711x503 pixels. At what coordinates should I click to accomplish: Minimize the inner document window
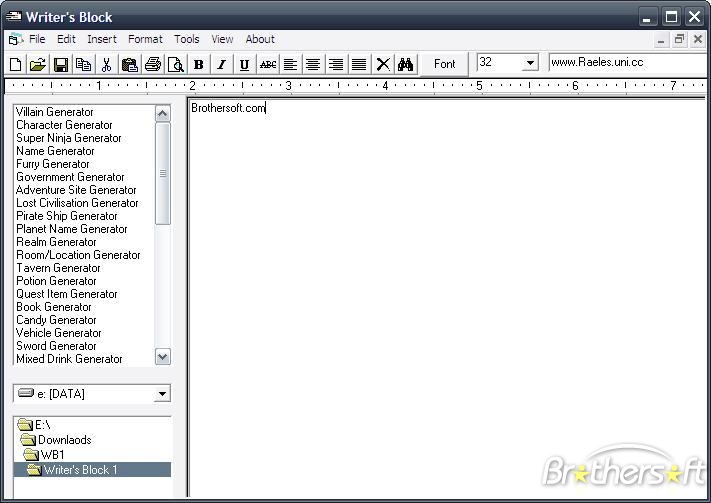[661, 40]
